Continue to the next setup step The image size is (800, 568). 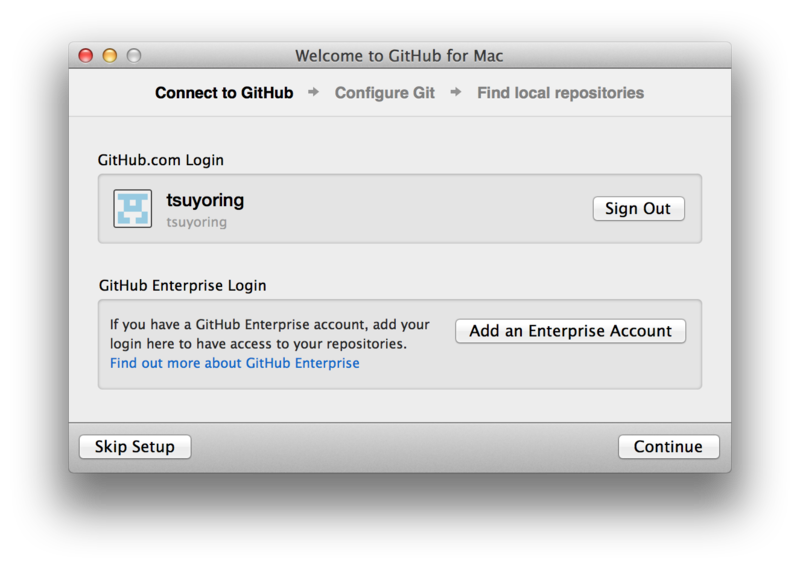[x=668, y=447]
